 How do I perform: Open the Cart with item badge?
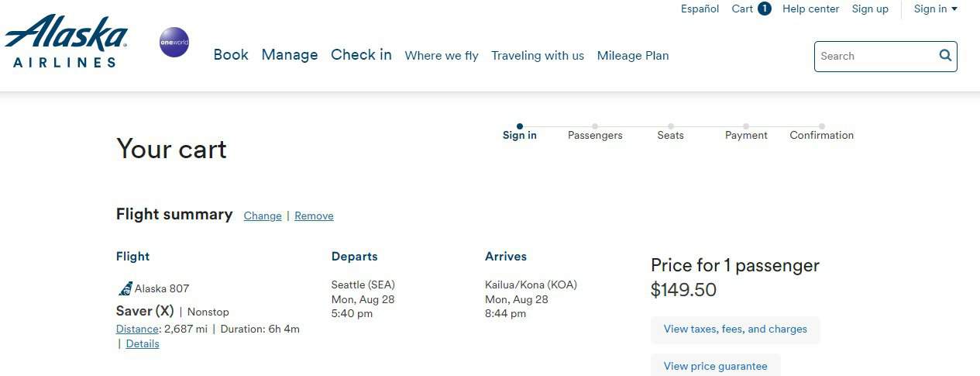(x=751, y=9)
